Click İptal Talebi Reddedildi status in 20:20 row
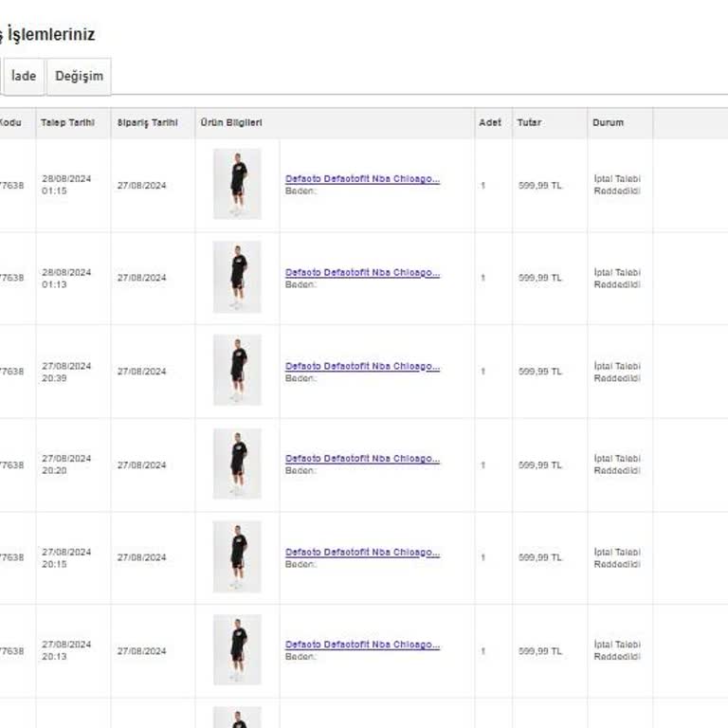Image resolution: width=728 pixels, height=728 pixels. coord(617,464)
